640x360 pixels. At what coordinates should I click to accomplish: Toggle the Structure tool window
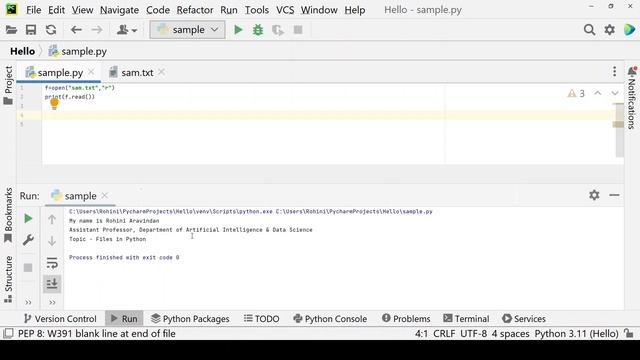pyautogui.click(x=8, y=280)
